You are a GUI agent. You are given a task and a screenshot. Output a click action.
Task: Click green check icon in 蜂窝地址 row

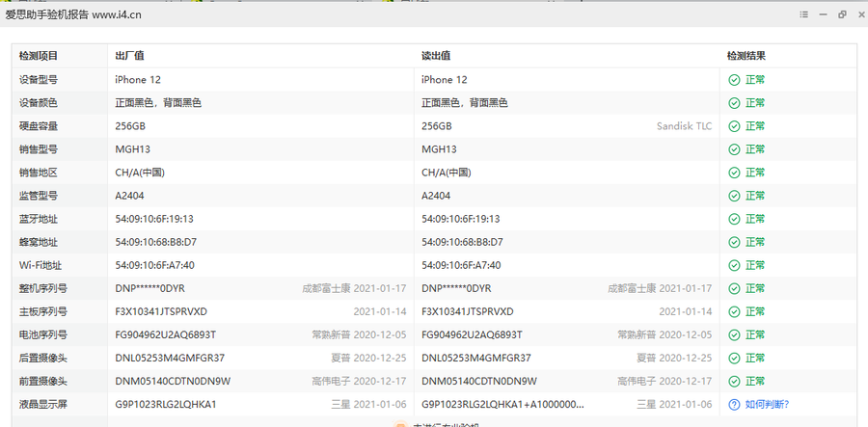coord(734,242)
